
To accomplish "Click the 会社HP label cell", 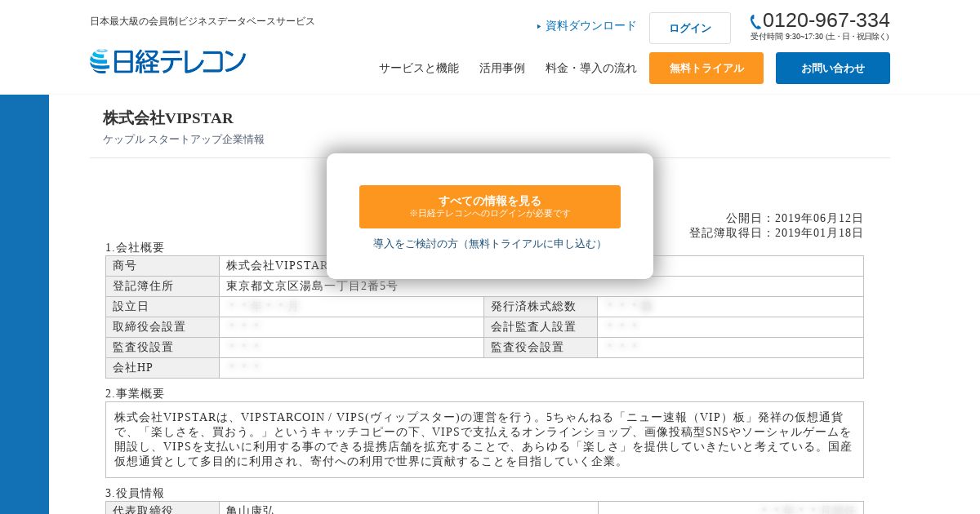I will (163, 368).
